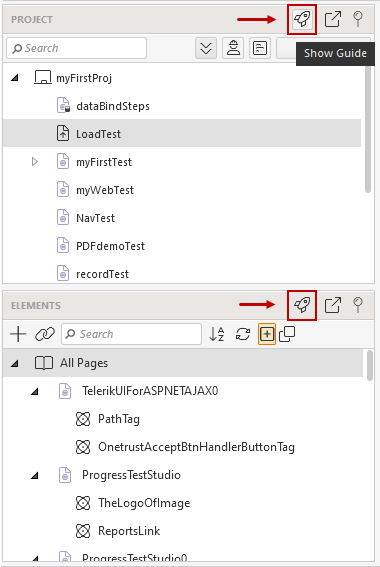Click the chain link icon in Elements toolbar
The height and width of the screenshot is (567, 380).
pyautogui.click(x=45, y=334)
